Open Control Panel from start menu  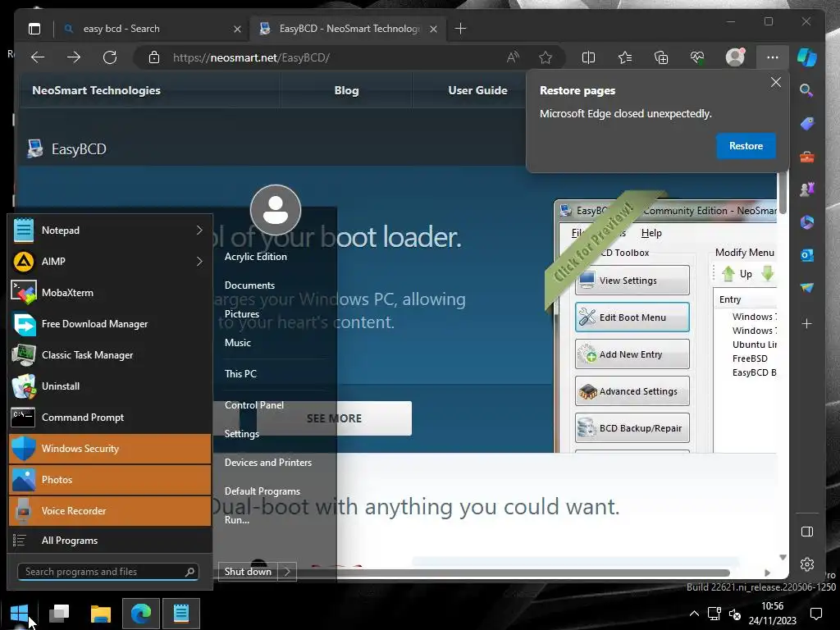pos(254,405)
